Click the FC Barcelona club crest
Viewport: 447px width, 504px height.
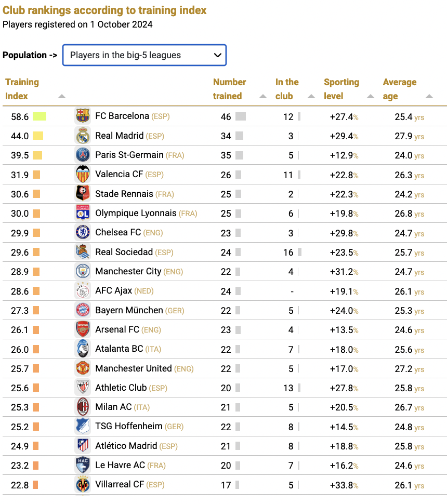[83, 116]
